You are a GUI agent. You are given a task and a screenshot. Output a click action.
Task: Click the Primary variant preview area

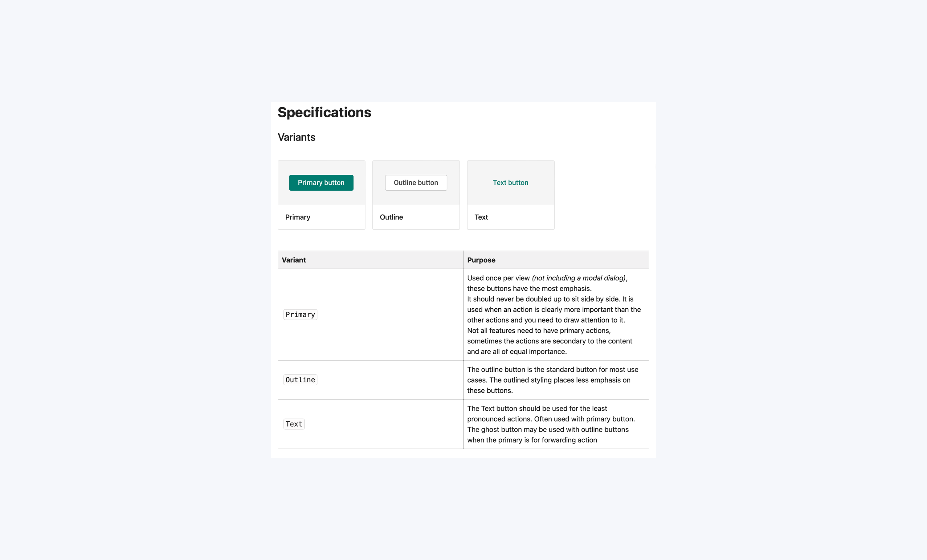[321, 183]
